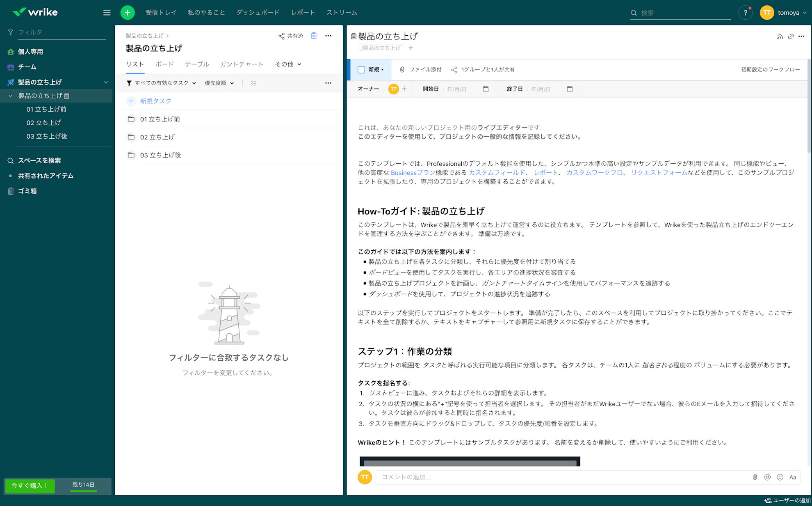812x506 pixels.
Task: Switch to the ボード tab
Action: click(x=164, y=64)
